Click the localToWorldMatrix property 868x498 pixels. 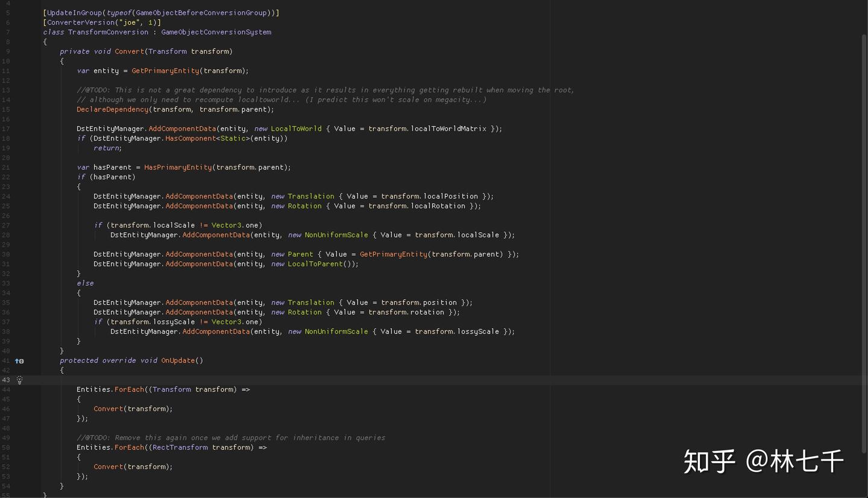pyautogui.click(x=448, y=128)
